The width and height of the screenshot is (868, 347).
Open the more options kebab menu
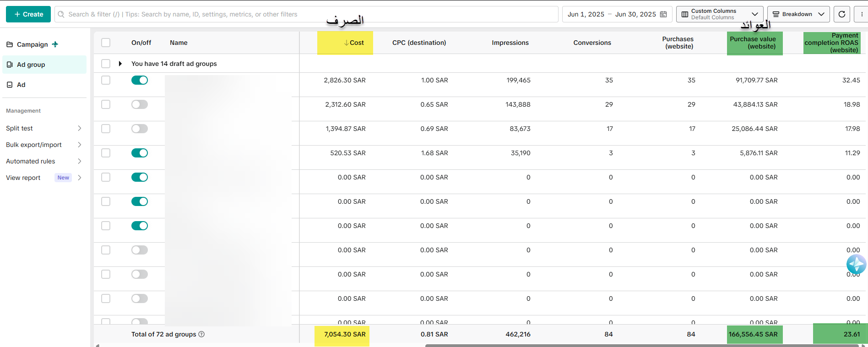862,14
